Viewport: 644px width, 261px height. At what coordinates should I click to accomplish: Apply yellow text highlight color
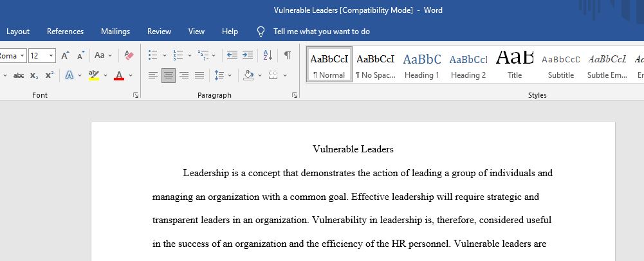point(94,75)
